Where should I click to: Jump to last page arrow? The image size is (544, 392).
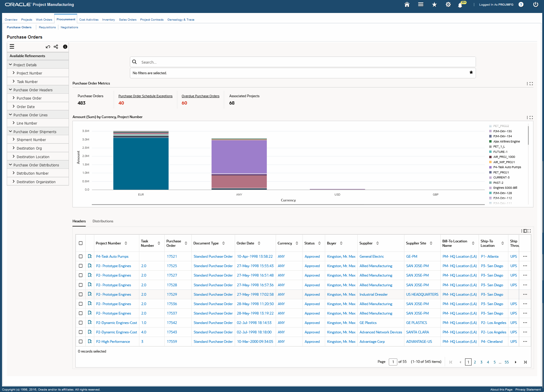[525, 362]
